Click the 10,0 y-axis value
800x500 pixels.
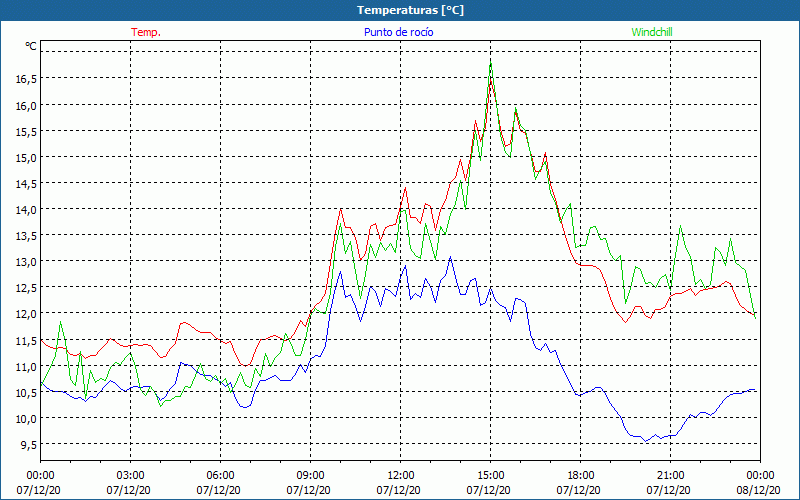coord(26,418)
